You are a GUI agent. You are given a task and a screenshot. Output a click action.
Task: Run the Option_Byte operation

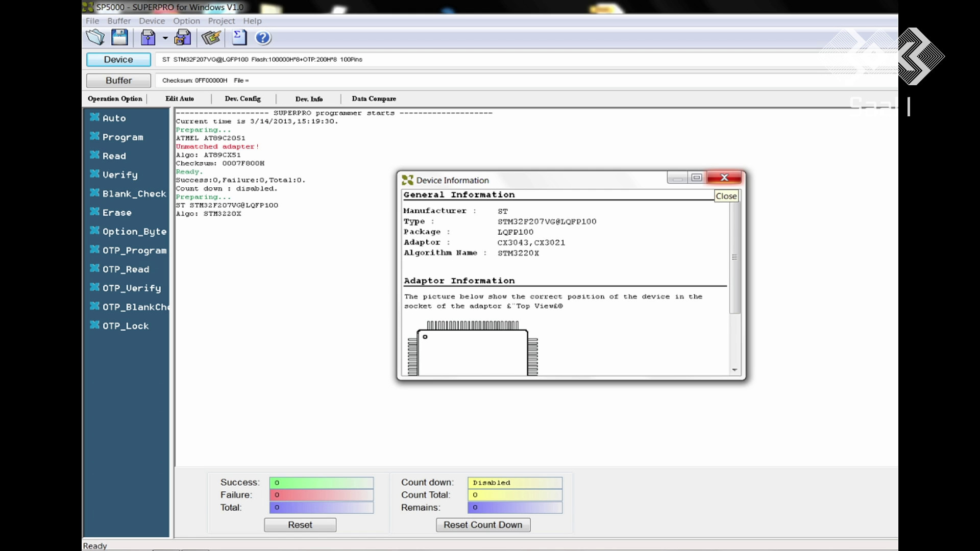click(x=128, y=231)
